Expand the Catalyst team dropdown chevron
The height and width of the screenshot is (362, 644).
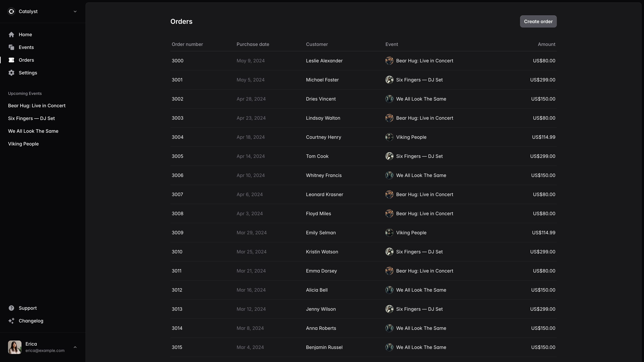[75, 12]
